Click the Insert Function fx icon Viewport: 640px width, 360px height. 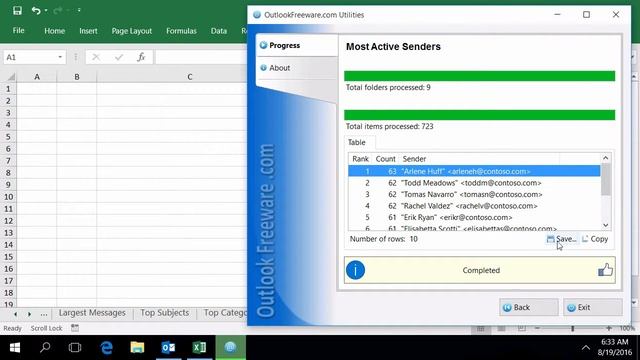click(141, 57)
